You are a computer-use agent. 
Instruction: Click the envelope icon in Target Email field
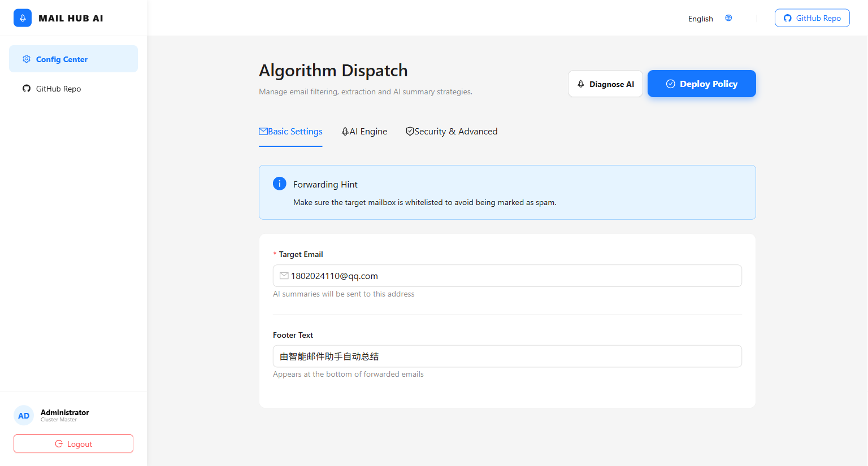point(284,276)
